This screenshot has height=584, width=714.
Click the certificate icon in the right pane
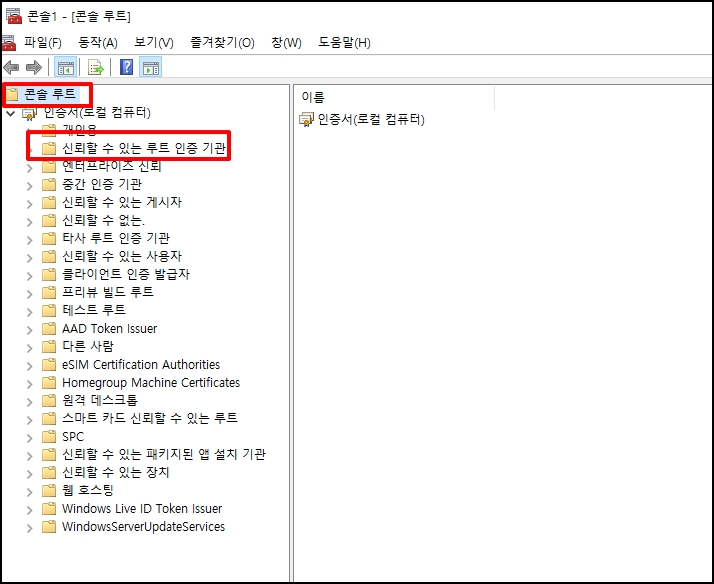306,120
